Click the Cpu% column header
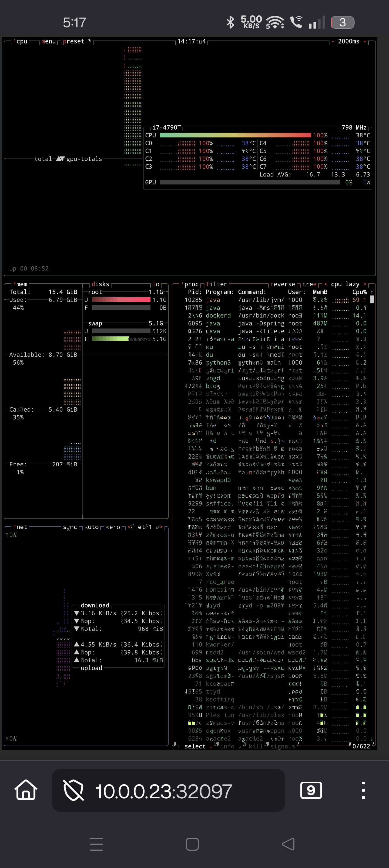 point(360,292)
